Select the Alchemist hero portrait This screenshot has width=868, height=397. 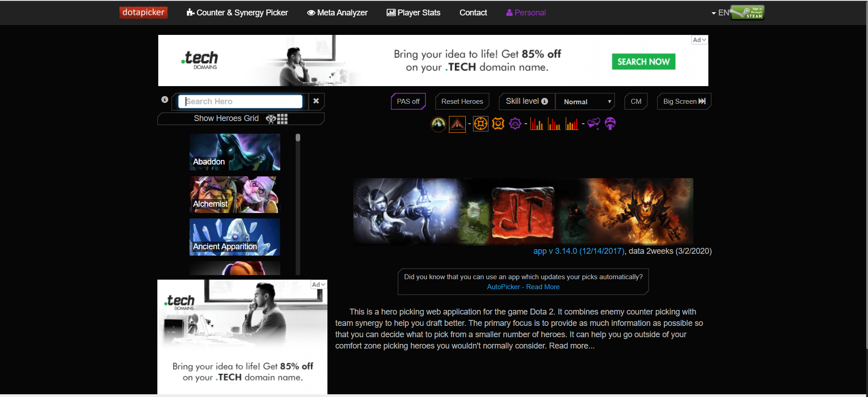point(235,194)
